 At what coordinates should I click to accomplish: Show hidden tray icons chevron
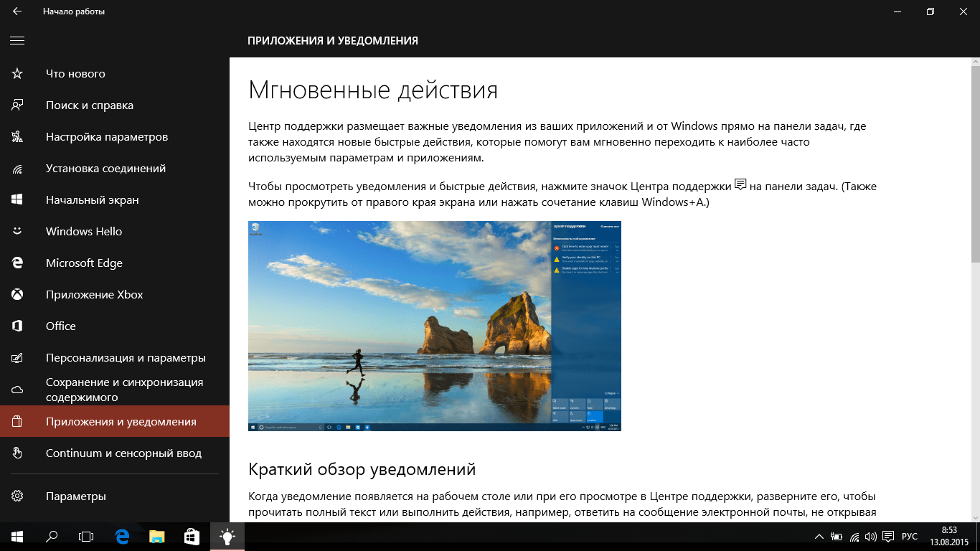(819, 536)
